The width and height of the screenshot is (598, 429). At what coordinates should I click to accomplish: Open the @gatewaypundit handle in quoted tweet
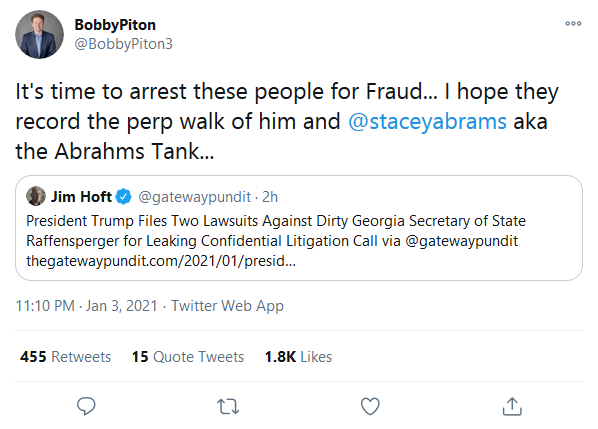[x=195, y=197]
